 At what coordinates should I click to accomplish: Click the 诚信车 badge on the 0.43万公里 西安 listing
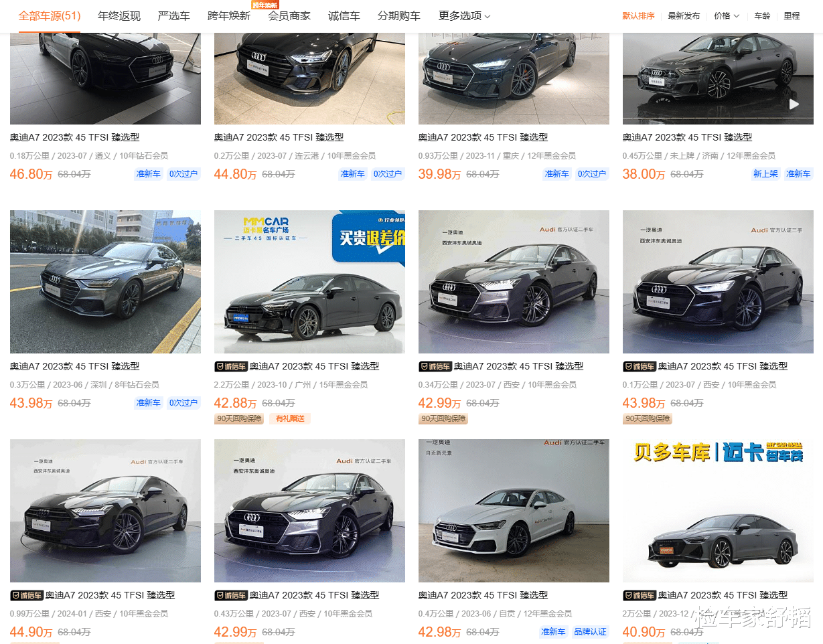(231, 595)
